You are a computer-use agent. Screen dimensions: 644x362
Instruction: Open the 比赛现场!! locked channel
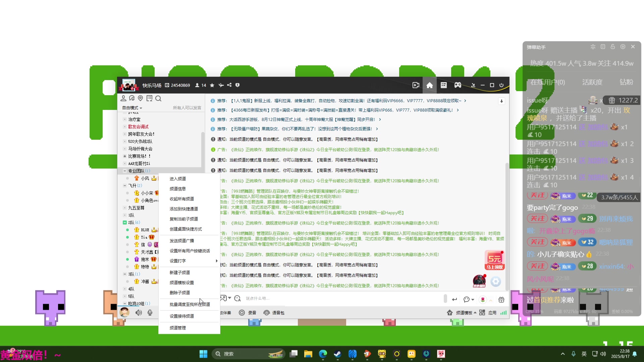(x=139, y=156)
